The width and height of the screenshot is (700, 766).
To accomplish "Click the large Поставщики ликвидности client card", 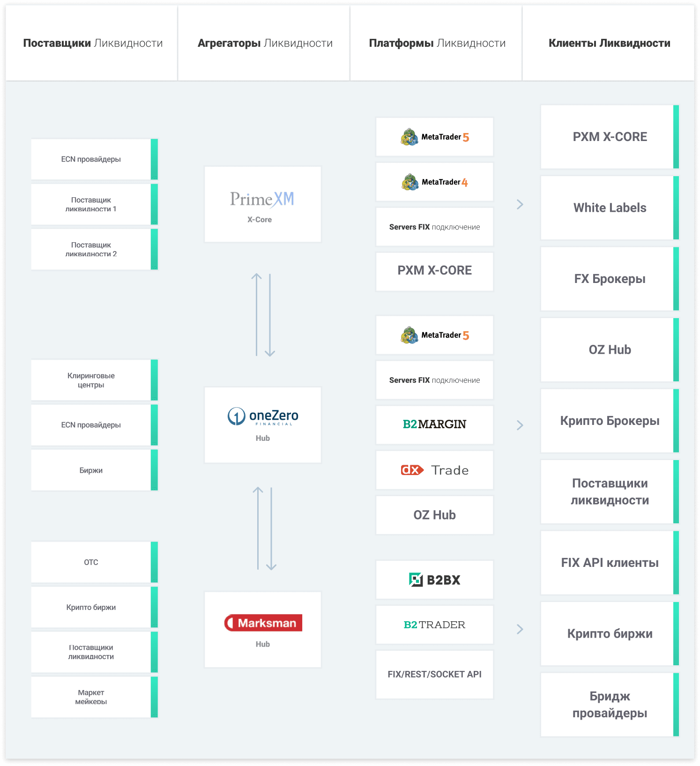I will click(610, 492).
